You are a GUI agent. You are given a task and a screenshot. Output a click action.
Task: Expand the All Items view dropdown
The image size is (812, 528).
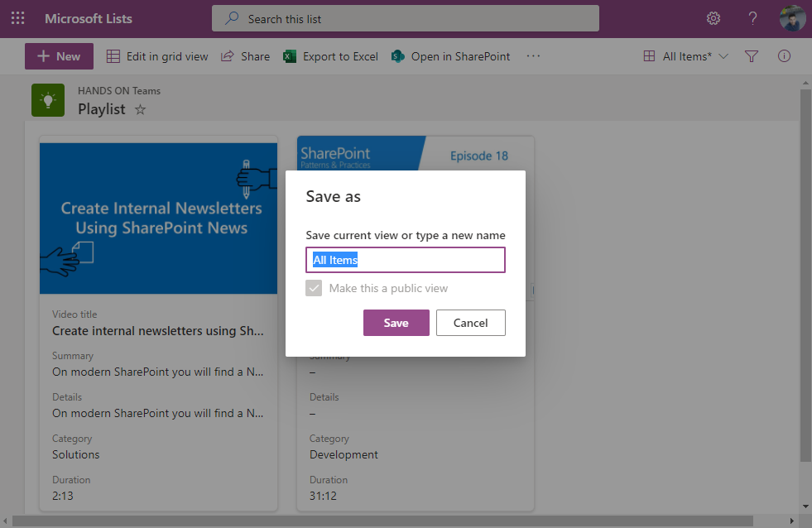(686, 56)
